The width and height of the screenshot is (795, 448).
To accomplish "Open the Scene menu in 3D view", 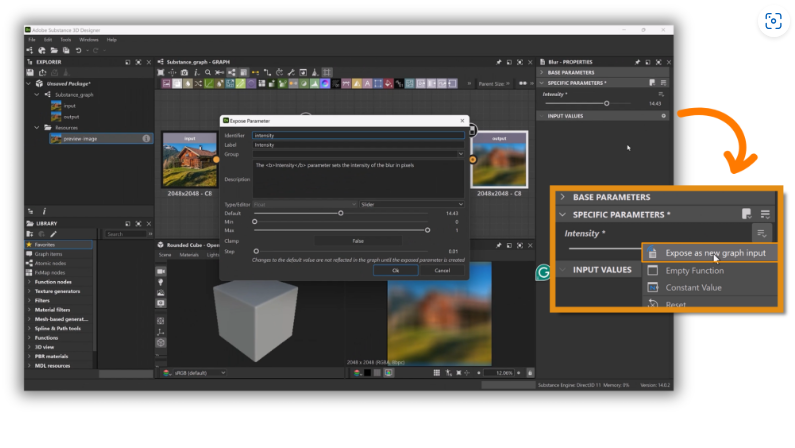I will 165,255.
